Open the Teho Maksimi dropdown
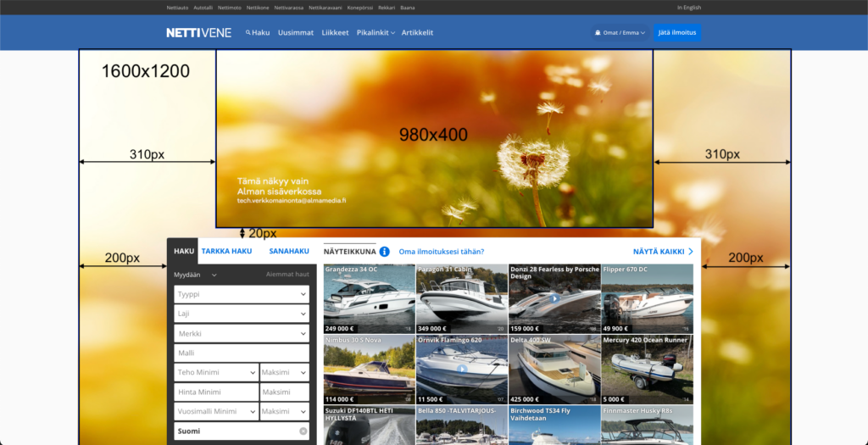 (285, 372)
